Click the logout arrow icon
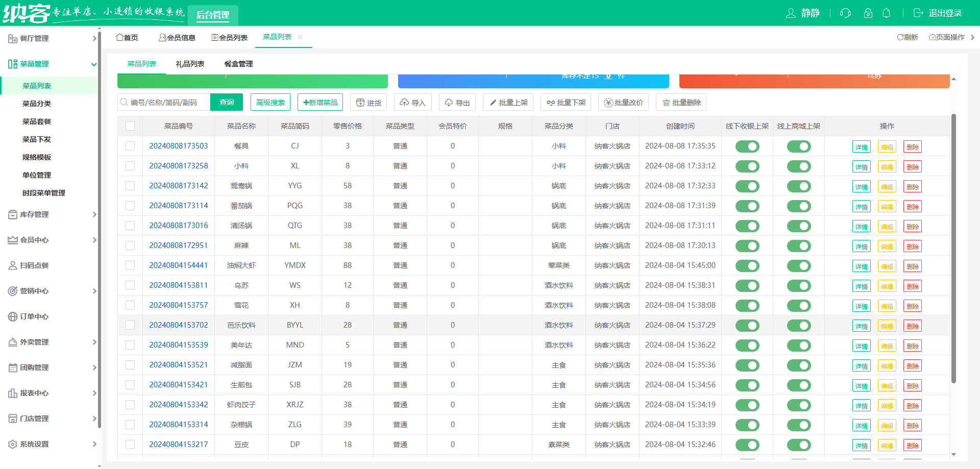 pyautogui.click(x=918, y=13)
